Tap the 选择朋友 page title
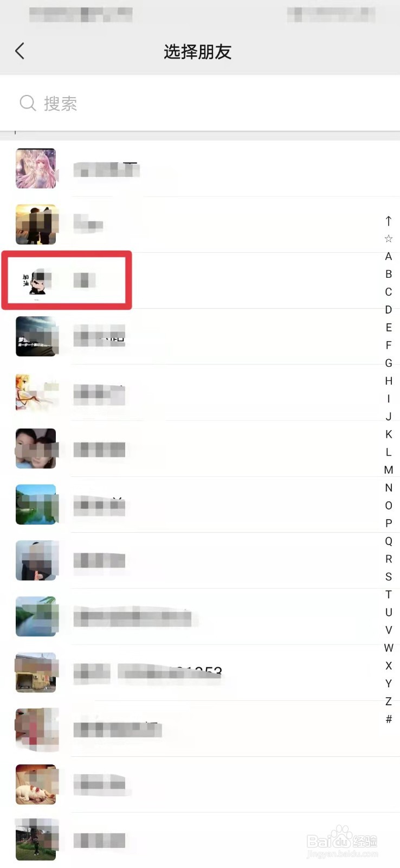Viewport: 400px width, 868px height. (198, 52)
